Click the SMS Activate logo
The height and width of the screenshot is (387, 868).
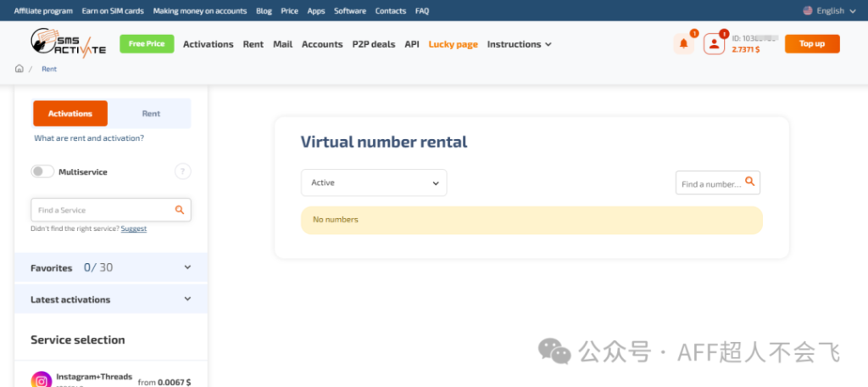pos(68,42)
